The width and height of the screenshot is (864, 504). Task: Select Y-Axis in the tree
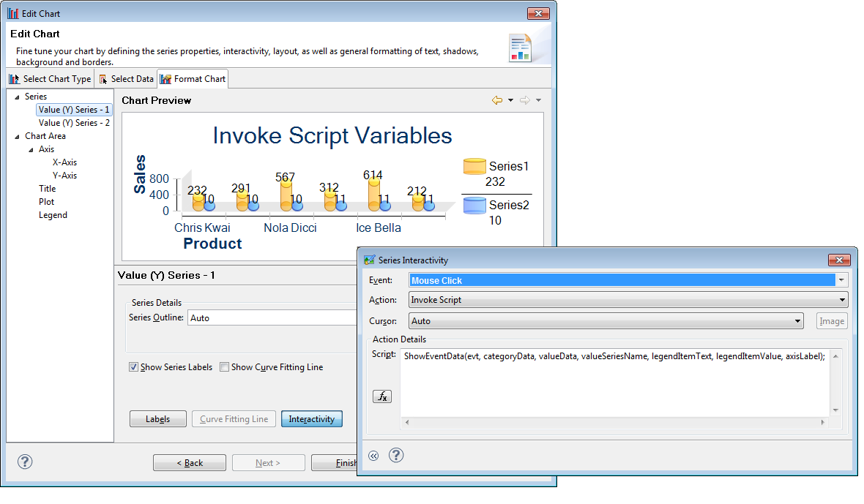[64, 176]
